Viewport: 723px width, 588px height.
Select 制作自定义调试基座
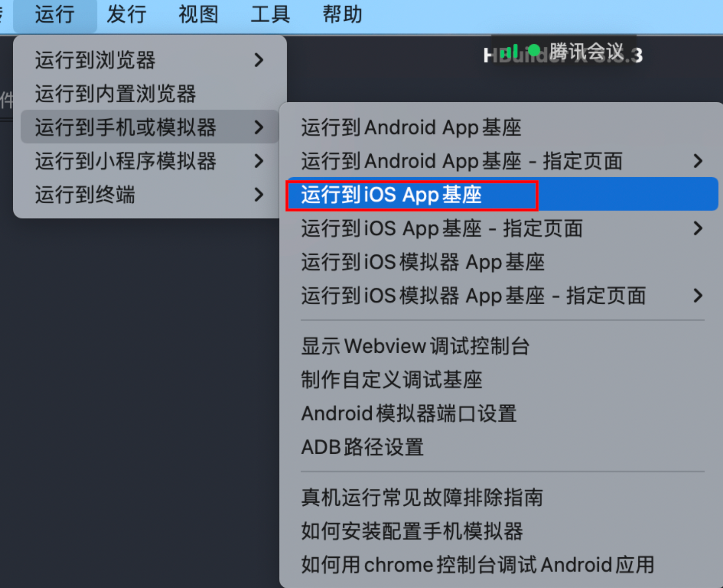tap(501, 380)
